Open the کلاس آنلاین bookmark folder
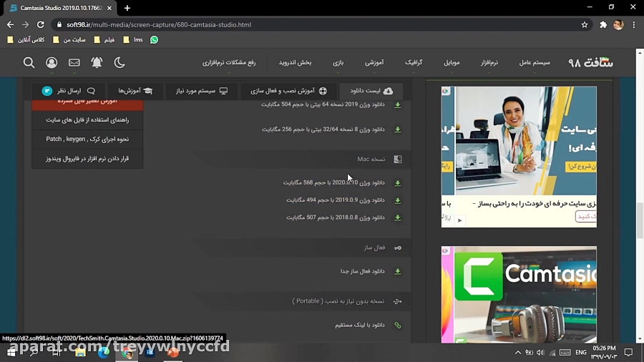 click(x=26, y=40)
